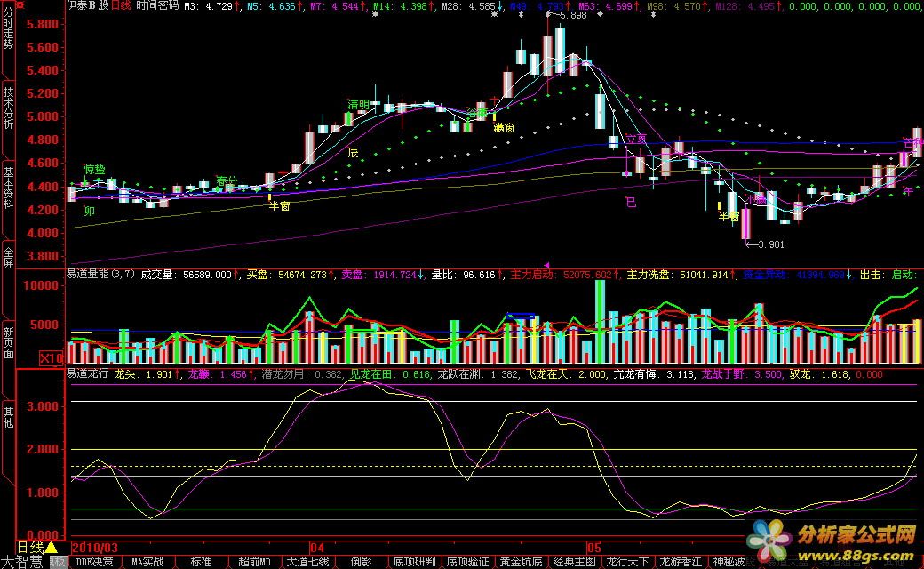
Task: Click the 辰 label on the chart
Action: click(353, 153)
